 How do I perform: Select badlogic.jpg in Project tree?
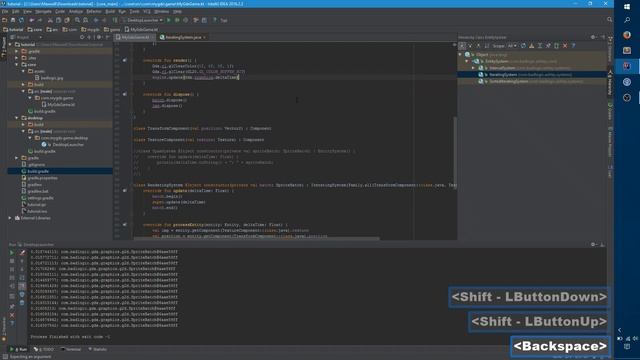tap(52, 78)
